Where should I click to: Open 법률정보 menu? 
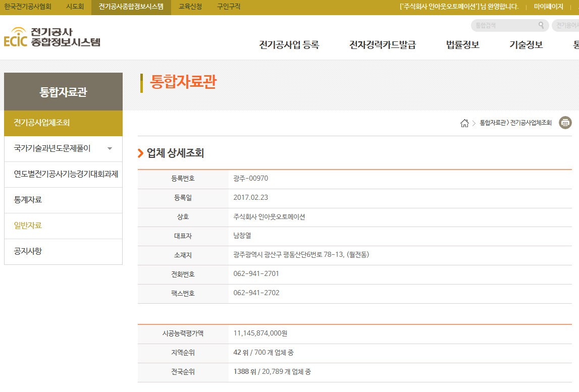coord(463,45)
